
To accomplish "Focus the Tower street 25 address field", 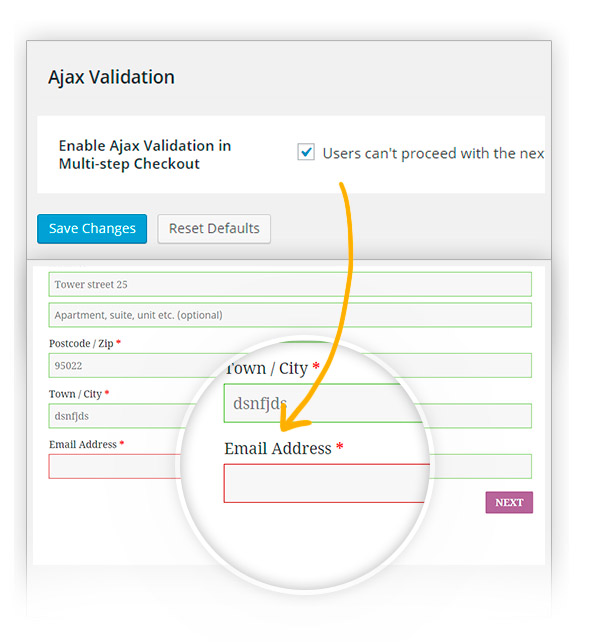I will tap(290, 284).
